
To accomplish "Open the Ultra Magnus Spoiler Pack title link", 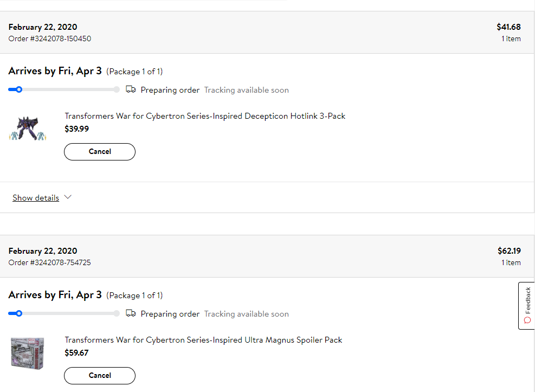I will tap(203, 340).
